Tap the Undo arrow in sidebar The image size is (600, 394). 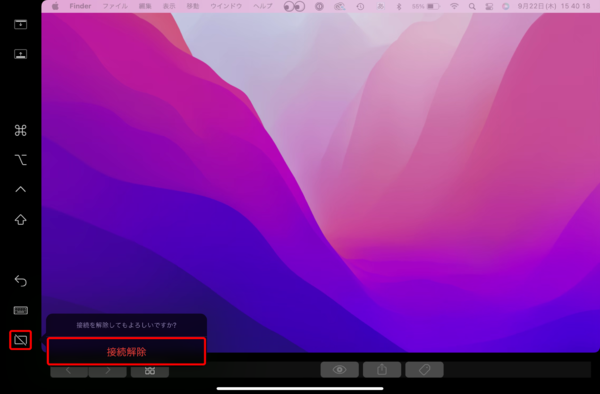[x=20, y=281]
